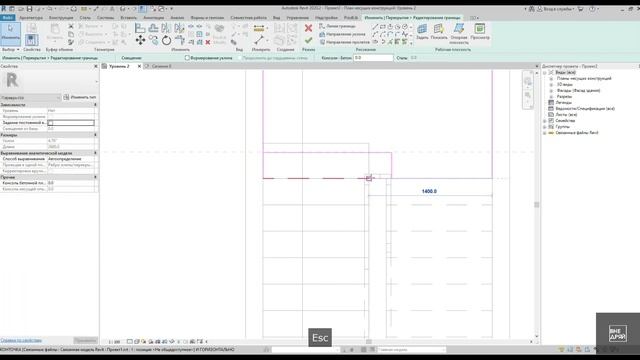Click Boundary line (Линия границы) tool
This screenshot has width=640, height=360.
tap(337, 26)
